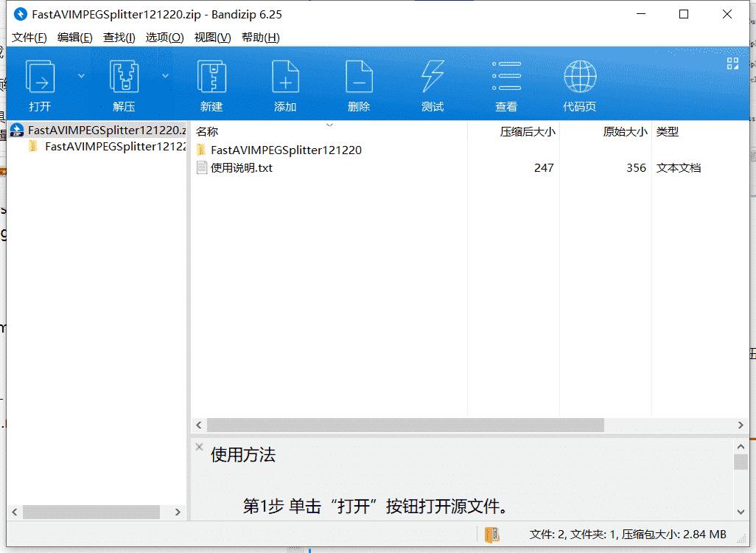Click the 247 compressed size value
756x553 pixels.
544,168
